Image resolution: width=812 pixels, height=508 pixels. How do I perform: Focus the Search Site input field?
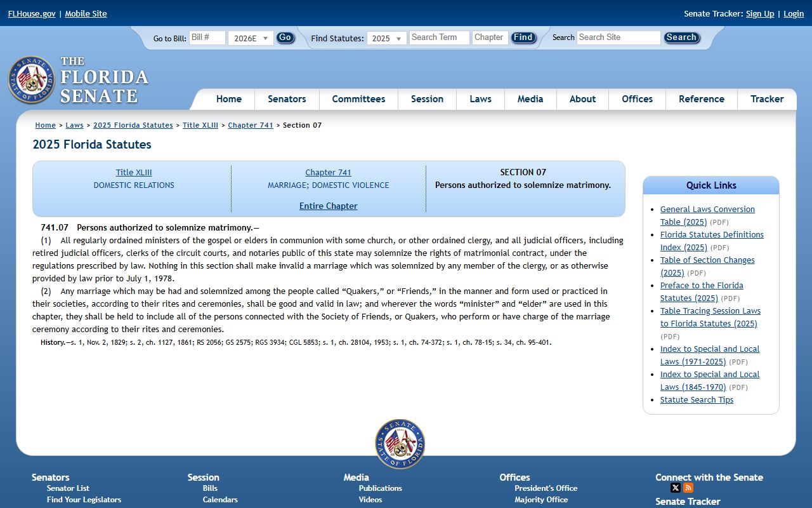pos(619,37)
